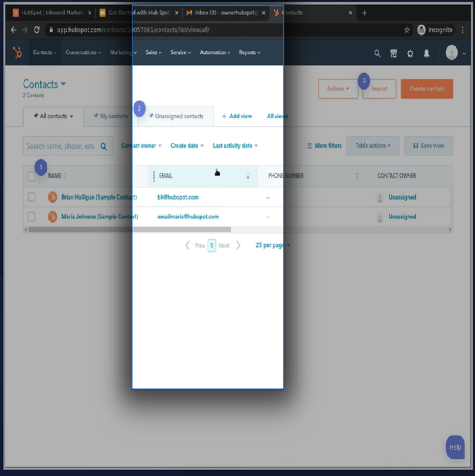This screenshot has height=476, width=476.
Task: Toggle the select-all checkbox in table header
Action: [32, 176]
